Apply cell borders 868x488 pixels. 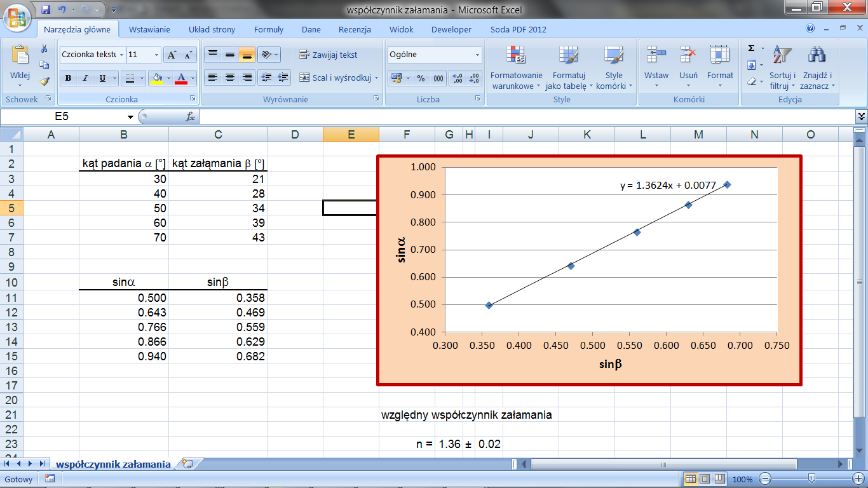point(128,78)
